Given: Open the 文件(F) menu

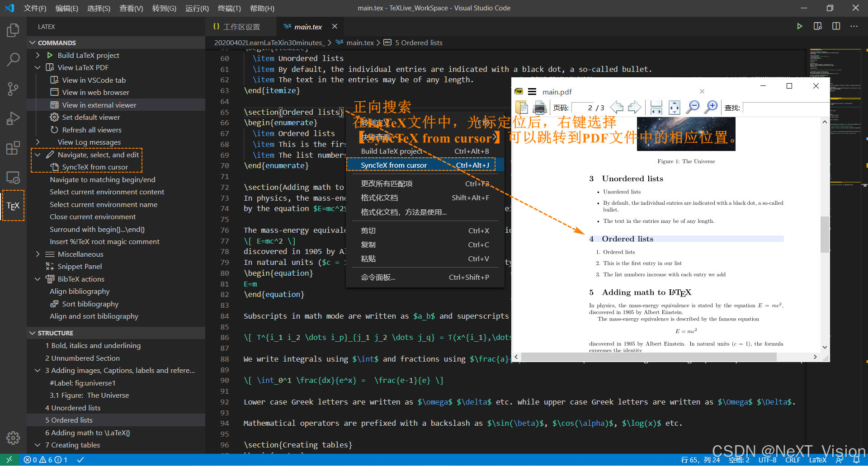Looking at the screenshot, I should 35,8.
